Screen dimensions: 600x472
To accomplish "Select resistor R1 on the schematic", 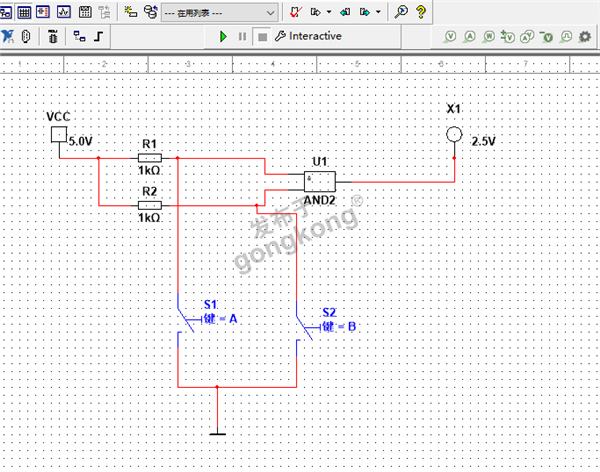I will pos(150,158).
